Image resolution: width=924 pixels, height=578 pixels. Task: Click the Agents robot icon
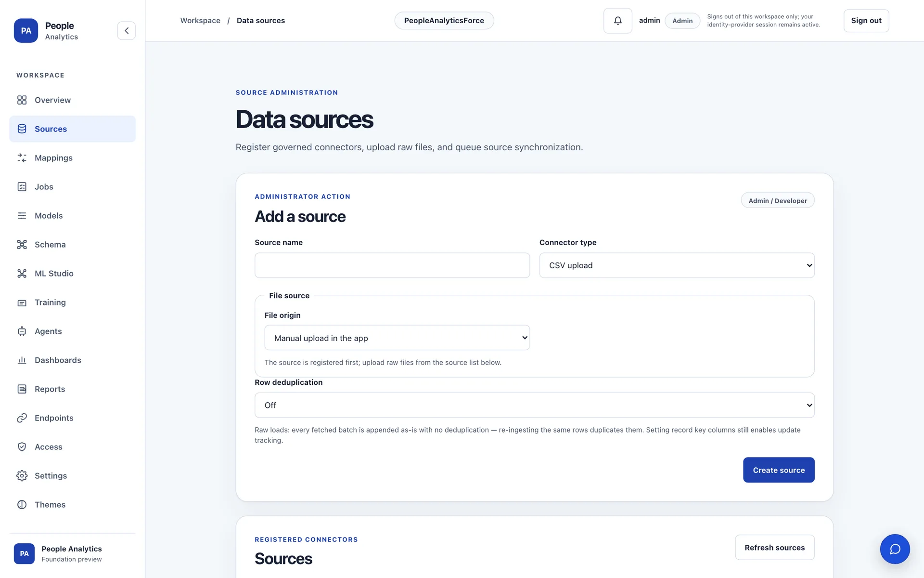coord(22,331)
